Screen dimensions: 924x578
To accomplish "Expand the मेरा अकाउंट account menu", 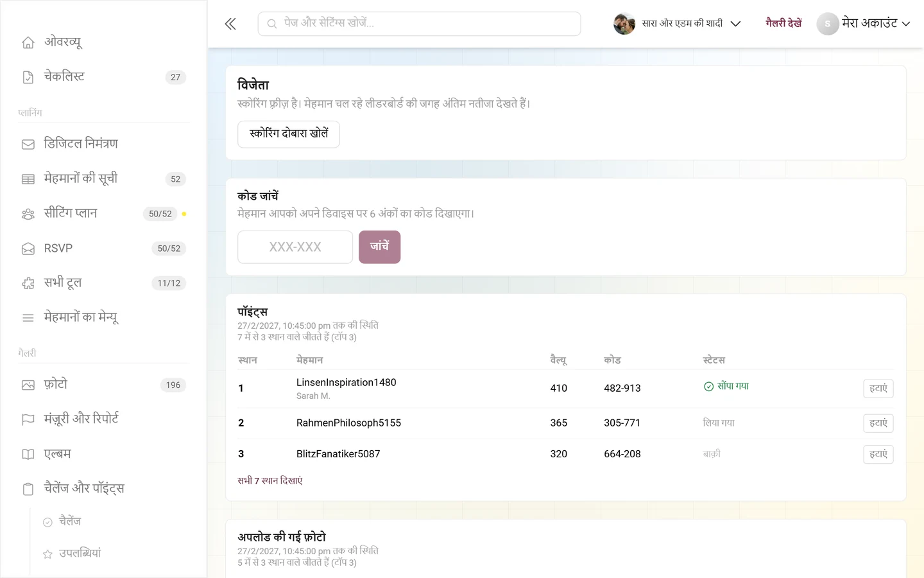I will coord(864,24).
